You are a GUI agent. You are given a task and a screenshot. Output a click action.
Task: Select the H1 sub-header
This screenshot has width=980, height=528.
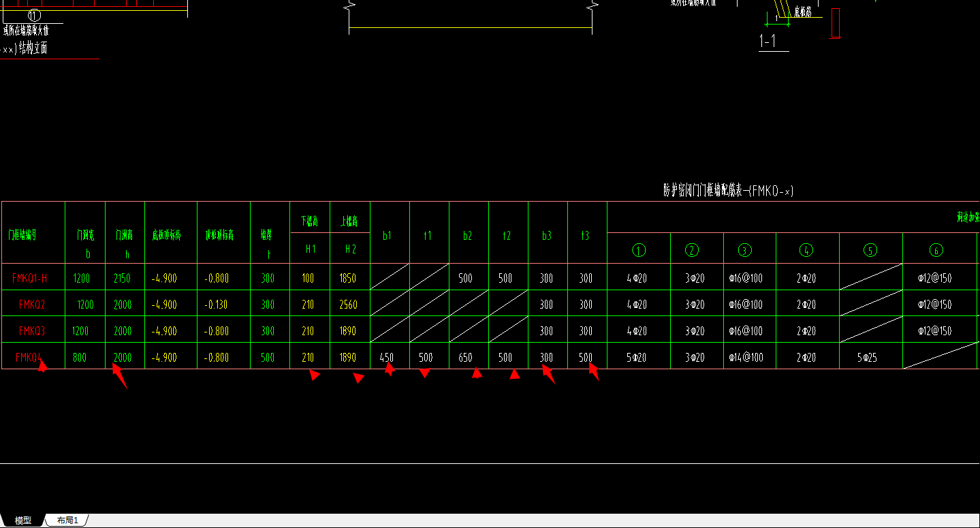(311, 249)
